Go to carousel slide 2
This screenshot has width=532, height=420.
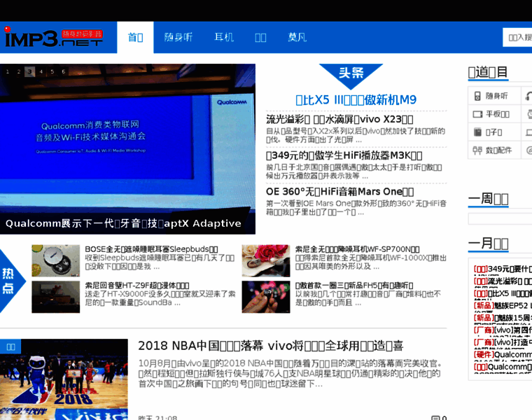coord(19,71)
